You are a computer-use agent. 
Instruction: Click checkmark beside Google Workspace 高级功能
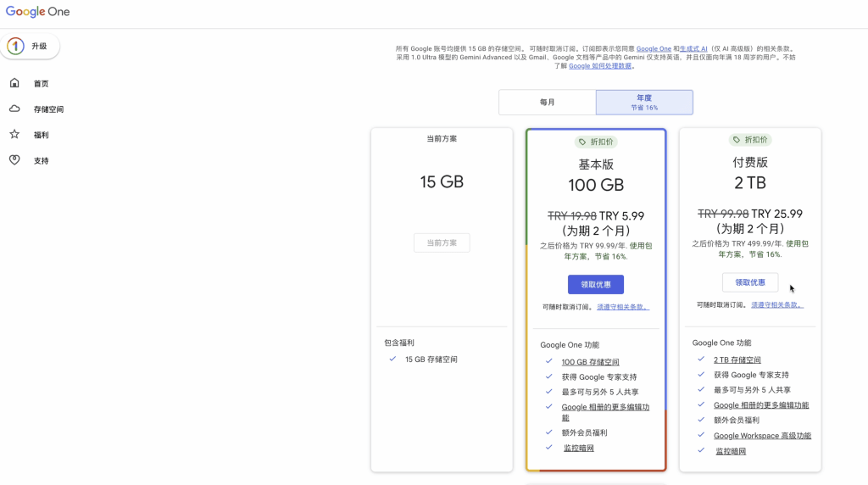click(x=701, y=435)
